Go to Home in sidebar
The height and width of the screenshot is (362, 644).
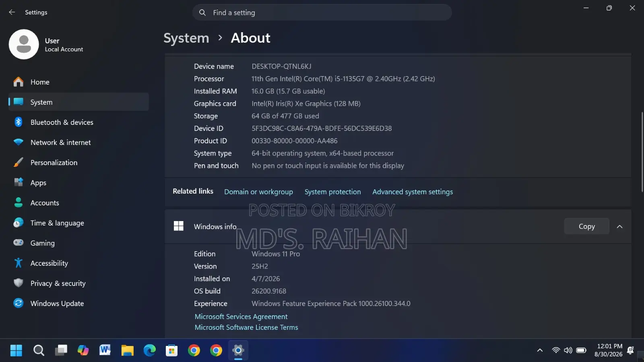point(79,82)
